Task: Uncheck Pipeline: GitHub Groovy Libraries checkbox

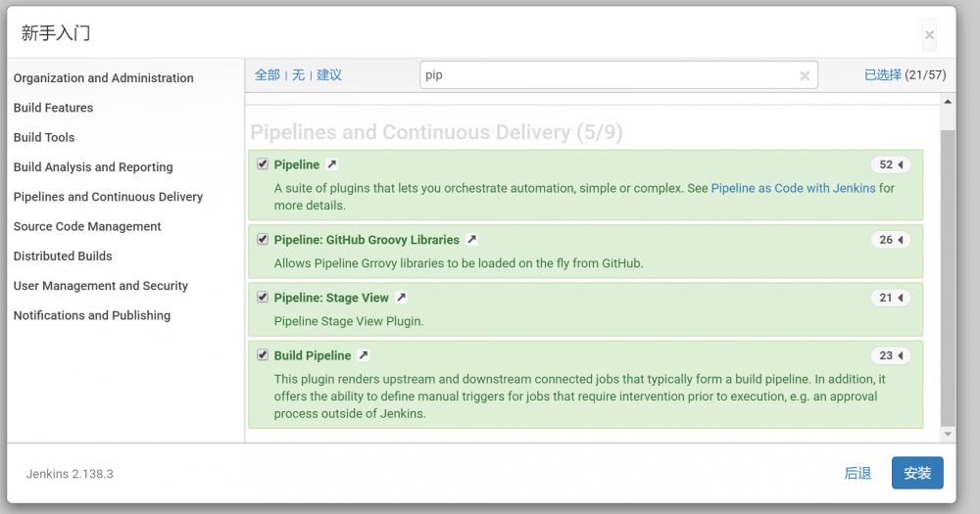Action: click(x=263, y=240)
